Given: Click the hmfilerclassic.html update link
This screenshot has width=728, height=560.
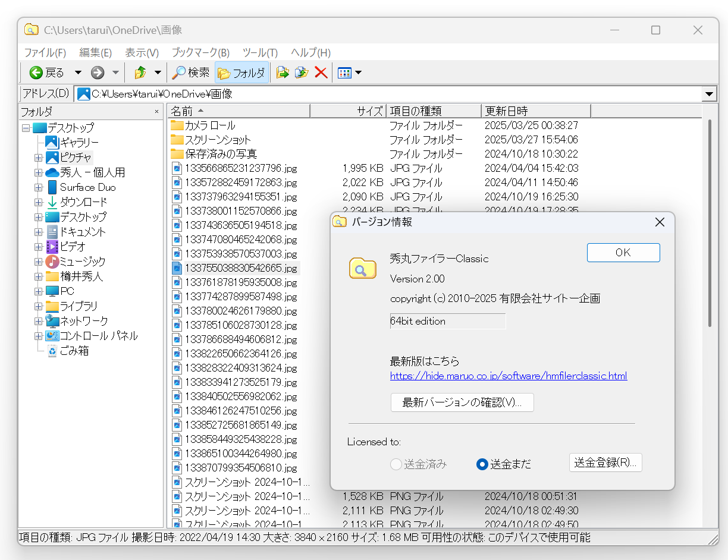Looking at the screenshot, I should tap(509, 376).
